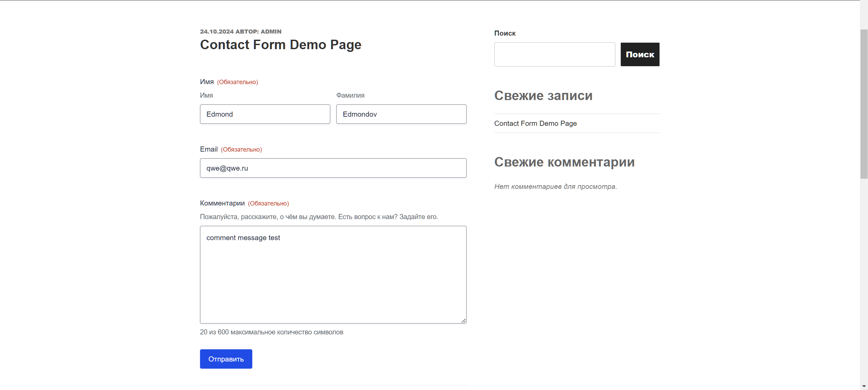This screenshot has width=868, height=390.
Task: Click the Email field containing qwe@qwe.ru
Action: pos(333,168)
